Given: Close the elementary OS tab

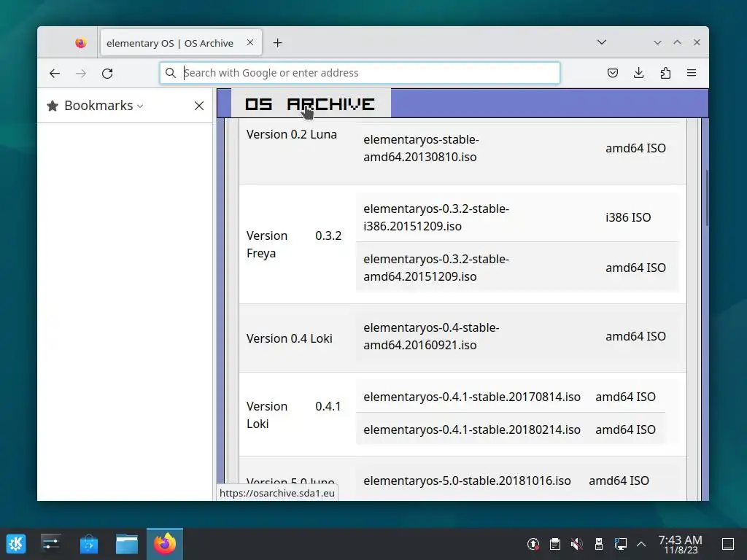Looking at the screenshot, I should 250,42.
